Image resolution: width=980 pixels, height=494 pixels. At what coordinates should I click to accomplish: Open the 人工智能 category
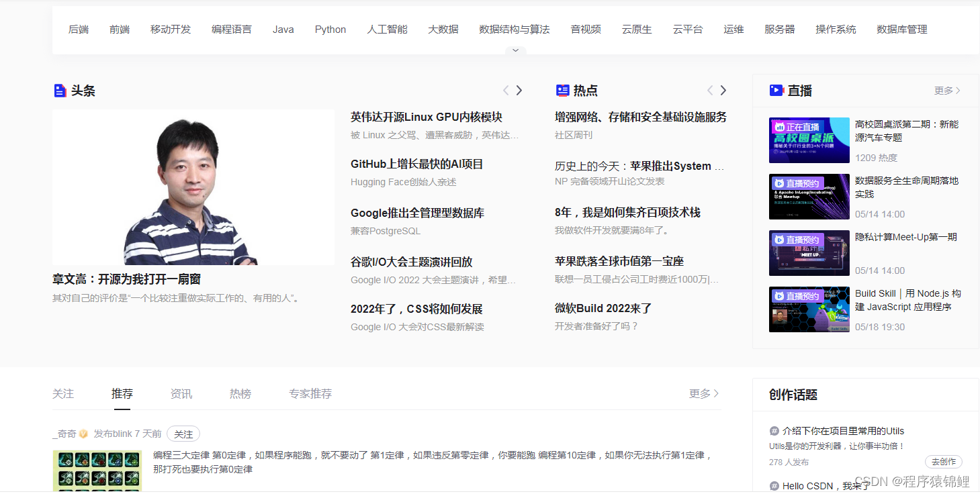point(388,30)
